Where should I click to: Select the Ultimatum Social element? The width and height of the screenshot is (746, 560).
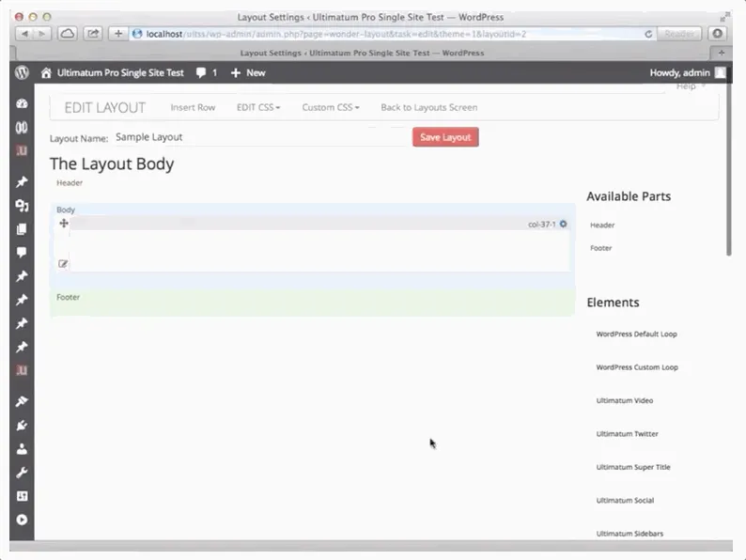(x=625, y=501)
